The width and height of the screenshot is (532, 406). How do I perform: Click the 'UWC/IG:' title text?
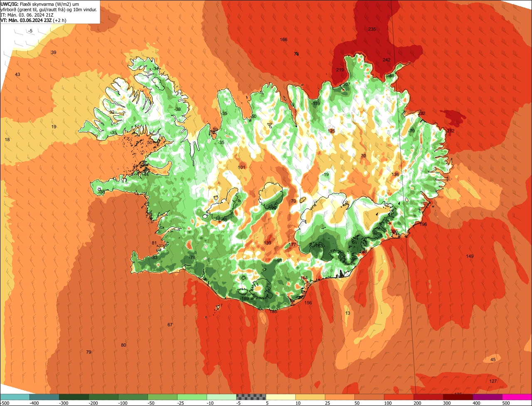point(10,4)
